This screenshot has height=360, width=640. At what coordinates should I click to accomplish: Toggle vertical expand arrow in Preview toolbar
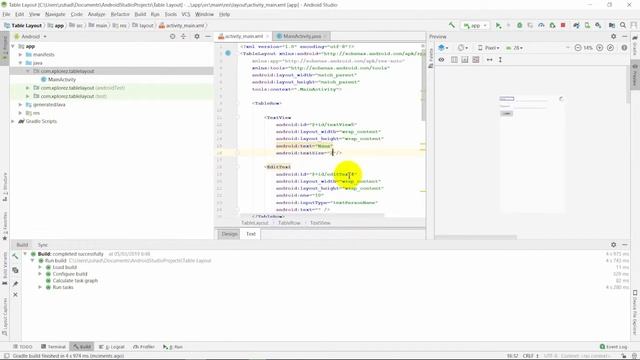[x=500, y=60]
